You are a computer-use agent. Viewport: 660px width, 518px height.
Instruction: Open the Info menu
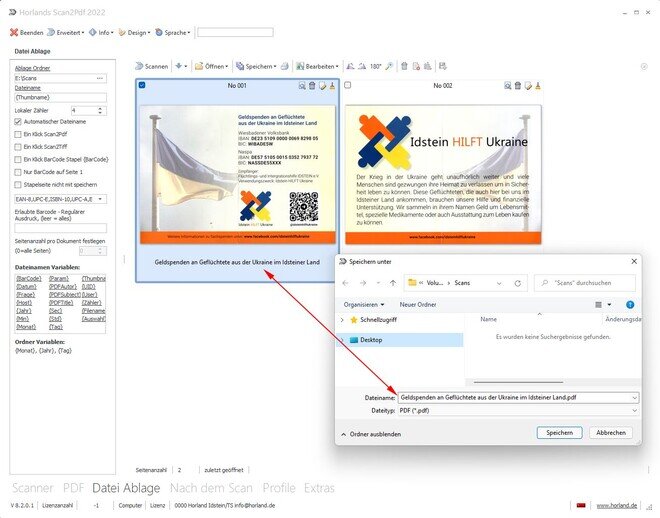point(101,32)
